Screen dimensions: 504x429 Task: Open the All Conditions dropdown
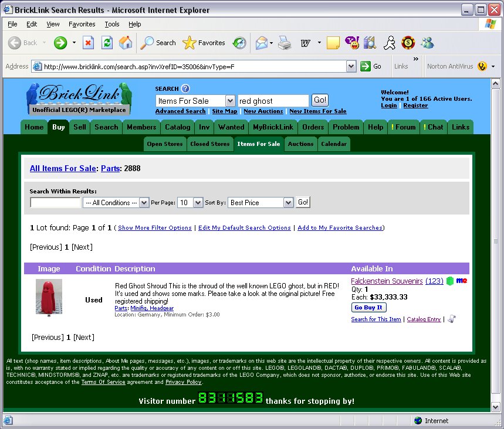tap(144, 203)
